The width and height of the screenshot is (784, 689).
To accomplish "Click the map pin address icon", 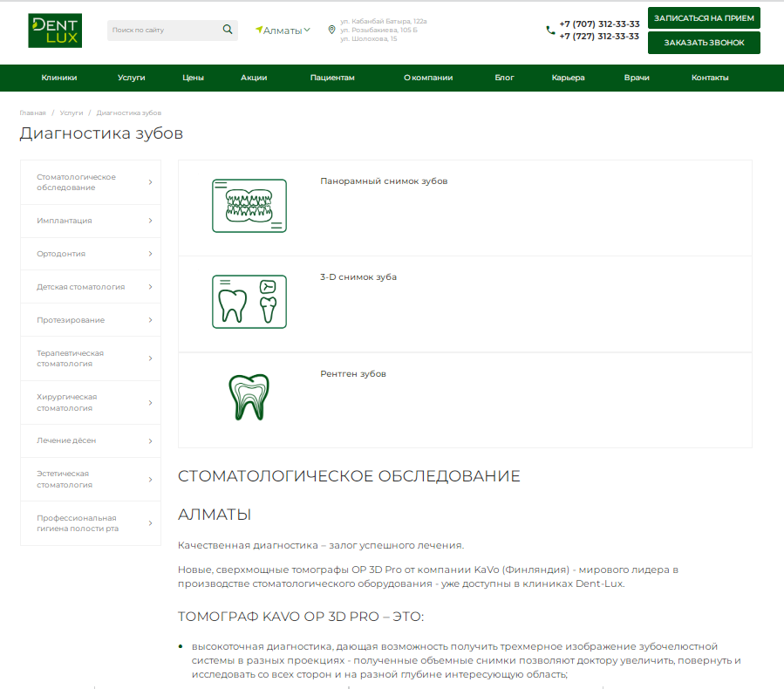I will click(x=331, y=30).
